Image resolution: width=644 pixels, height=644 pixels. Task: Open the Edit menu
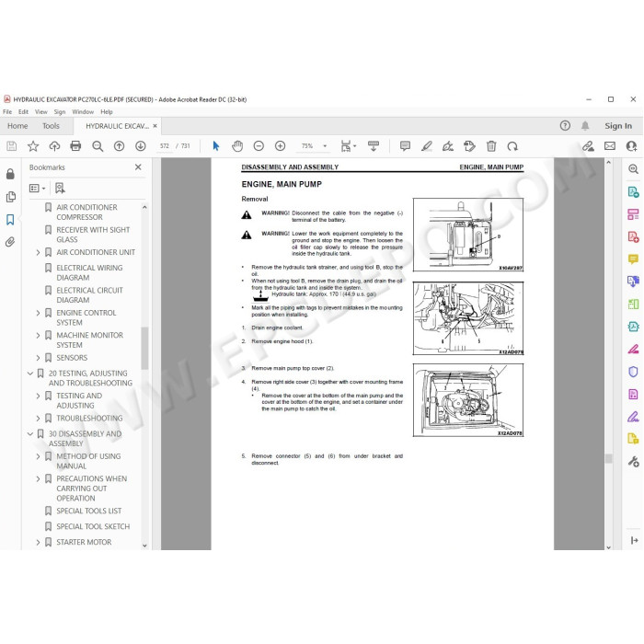23,111
